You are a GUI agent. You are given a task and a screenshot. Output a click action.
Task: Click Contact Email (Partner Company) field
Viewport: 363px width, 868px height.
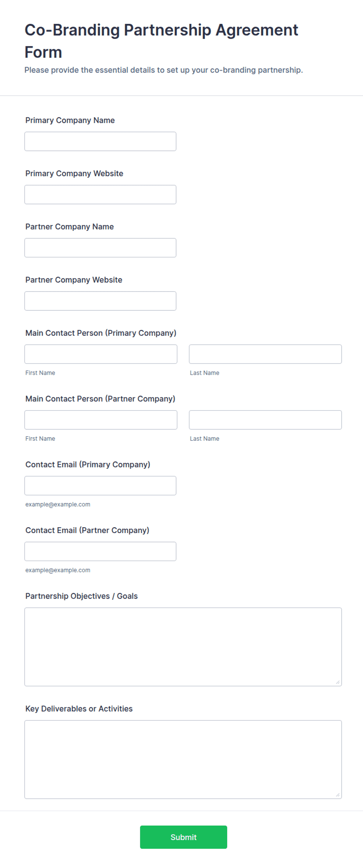tap(100, 551)
